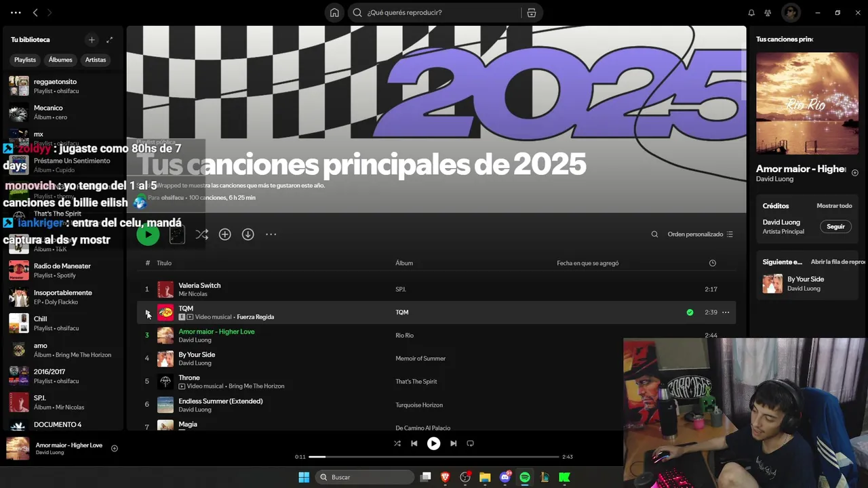This screenshot has width=868, height=488.
Task: Toggle the saved checkmark for TQM
Action: [x=690, y=312]
